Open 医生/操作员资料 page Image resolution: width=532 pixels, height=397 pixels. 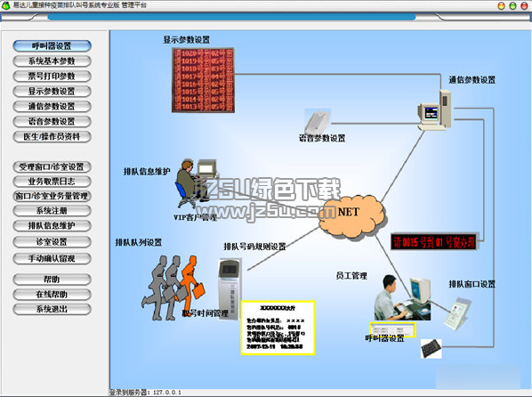point(52,136)
